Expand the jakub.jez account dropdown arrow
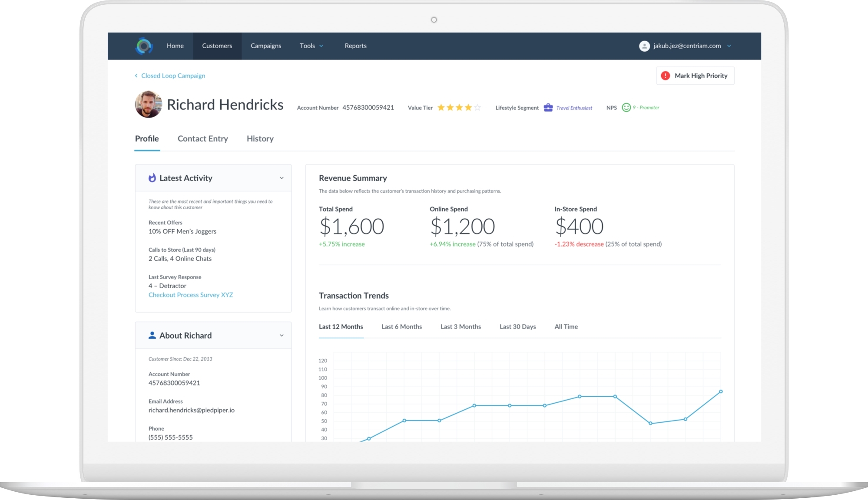 click(x=729, y=46)
